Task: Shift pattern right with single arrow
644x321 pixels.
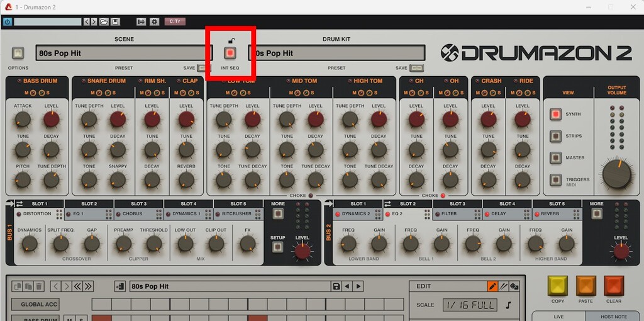Action: 67,286
